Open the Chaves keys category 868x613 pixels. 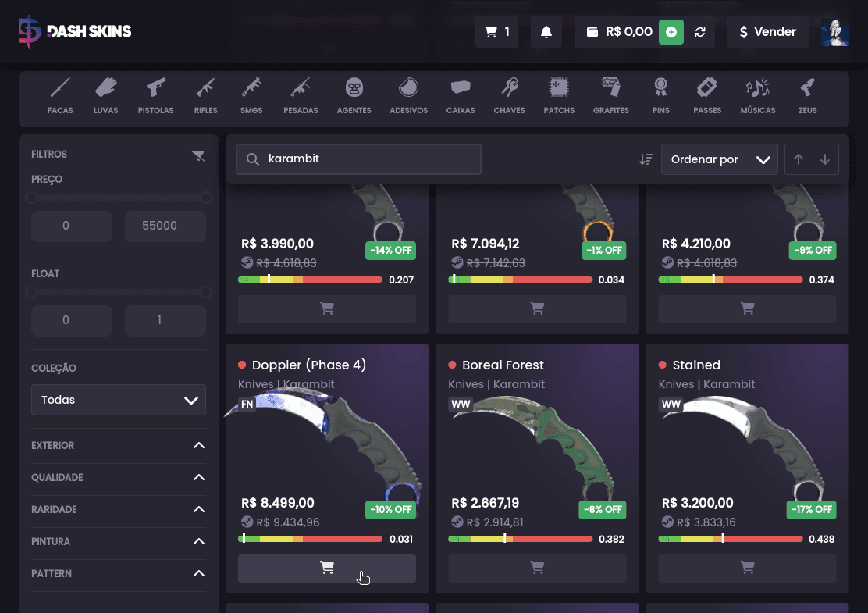point(509,96)
